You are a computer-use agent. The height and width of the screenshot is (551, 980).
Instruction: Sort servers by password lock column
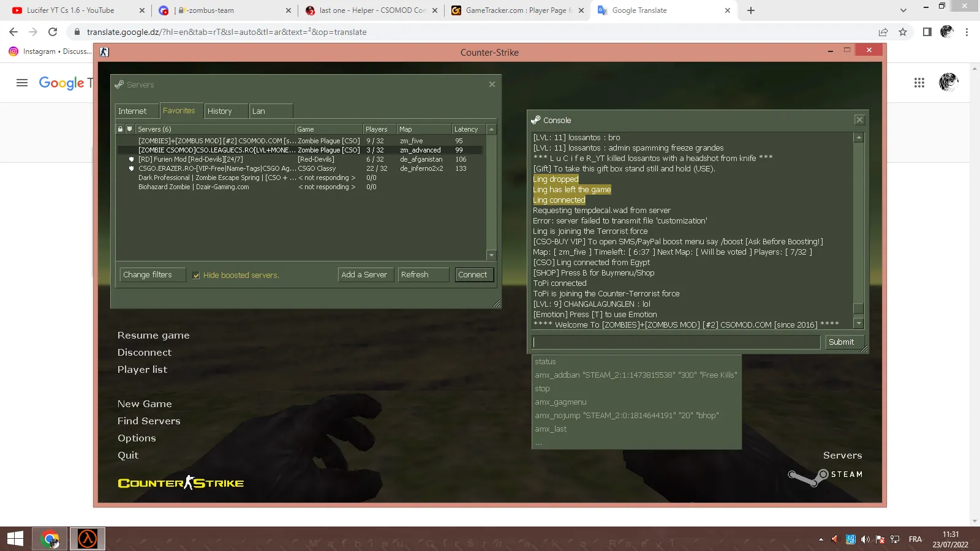click(x=121, y=129)
